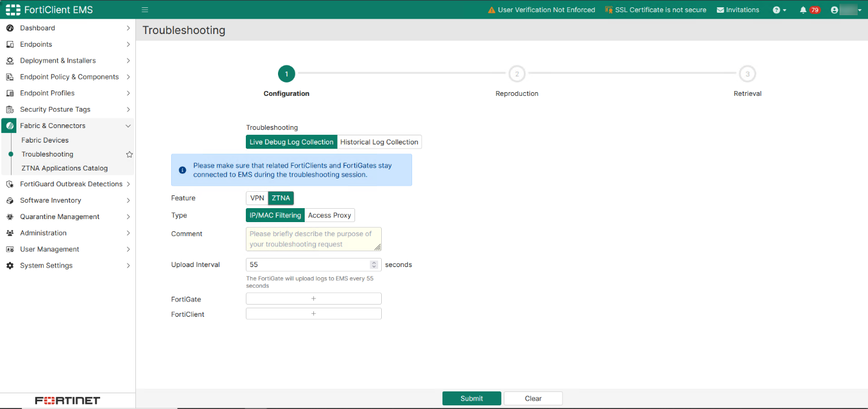868x409 pixels.
Task: Click the Endpoints monitor icon
Action: pyautogui.click(x=10, y=44)
